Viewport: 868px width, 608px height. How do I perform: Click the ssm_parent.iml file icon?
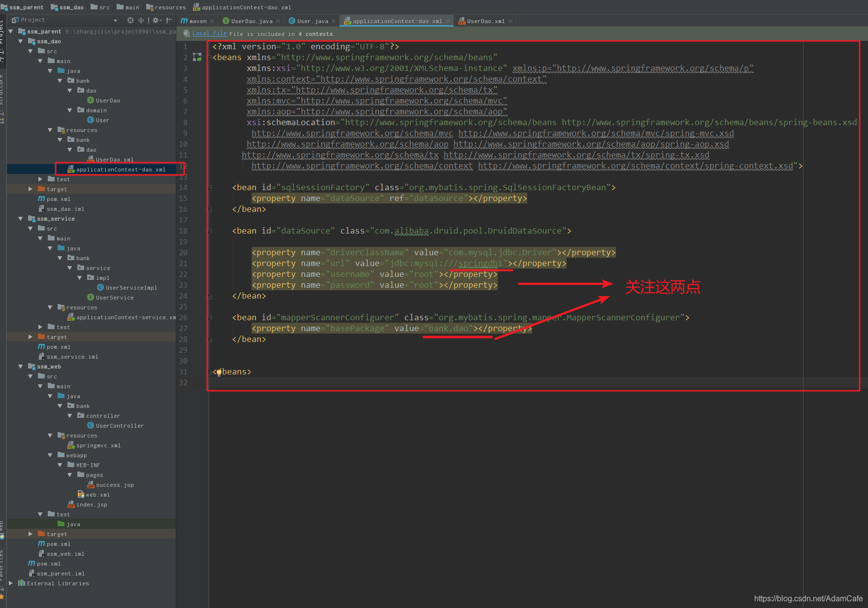[32, 574]
